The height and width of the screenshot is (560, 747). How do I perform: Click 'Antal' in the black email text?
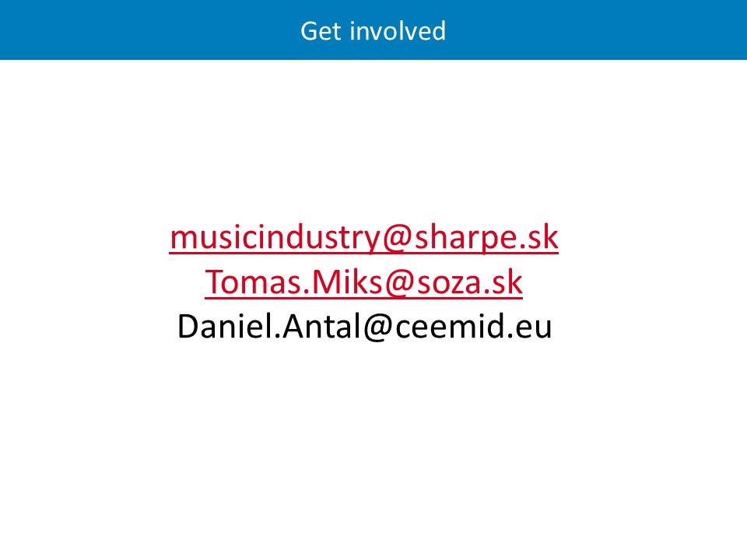321,327
